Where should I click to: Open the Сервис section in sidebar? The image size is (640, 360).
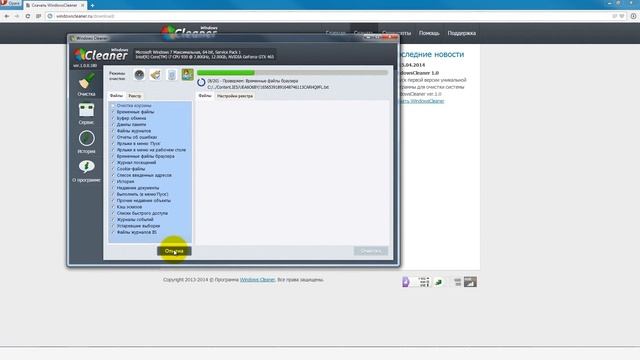86,113
